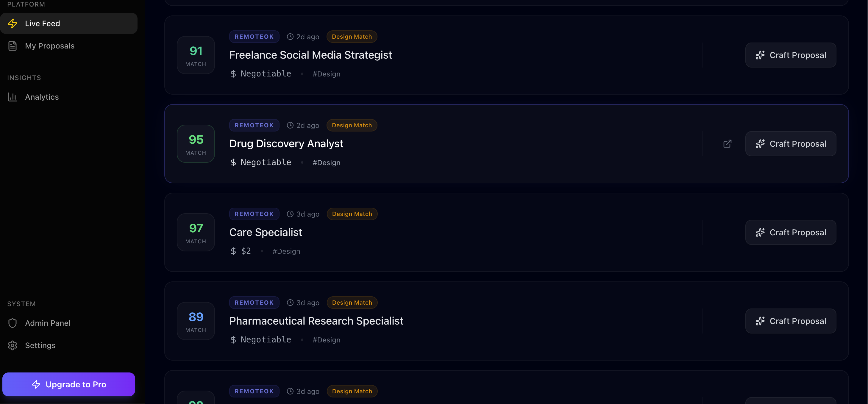Click the dollar icon on Drug Discovery Analyst
The width and height of the screenshot is (868, 404).
click(233, 162)
